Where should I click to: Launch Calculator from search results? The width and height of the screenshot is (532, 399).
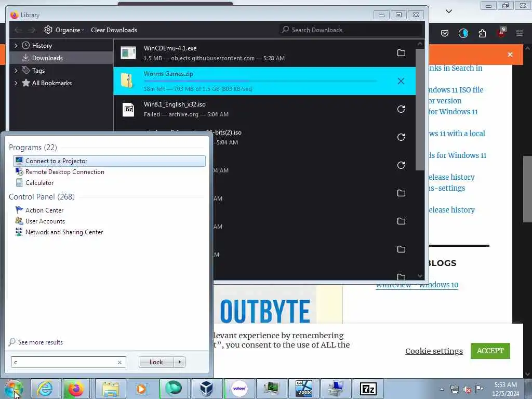[109, 183]
